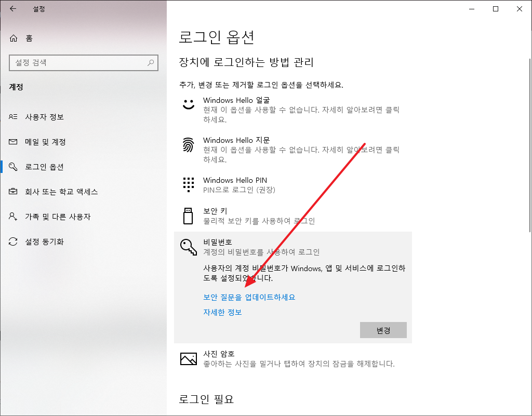This screenshot has width=532, height=416.
Task: Click the 설정 동기화 sync icon
Action: [x=13, y=241]
